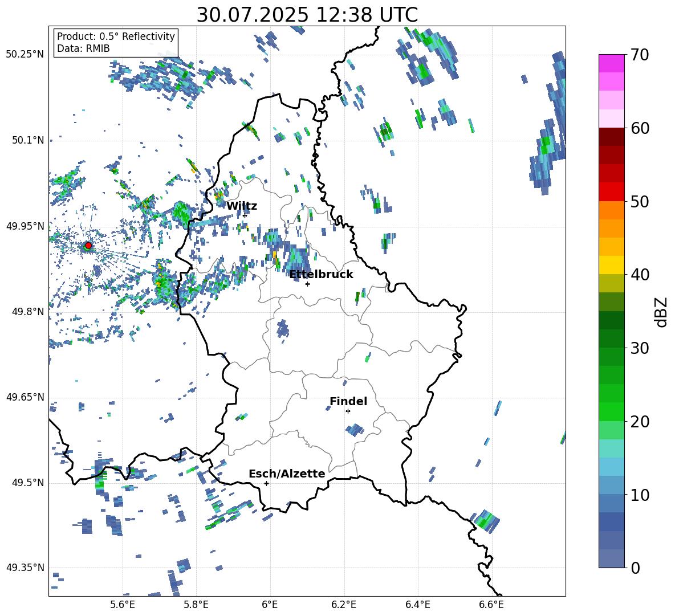The image size is (675, 616).
Task: Click the 'Esch/Alzette' city label
Action: pos(287,474)
